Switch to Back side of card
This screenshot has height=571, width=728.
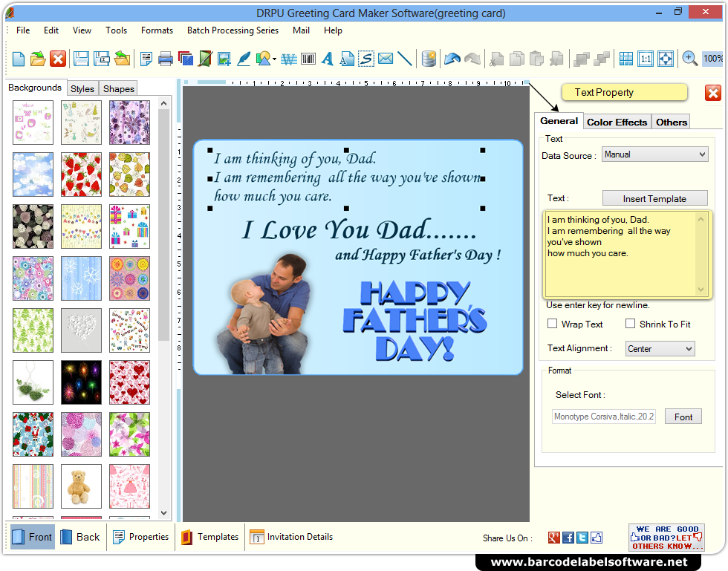[x=80, y=537]
